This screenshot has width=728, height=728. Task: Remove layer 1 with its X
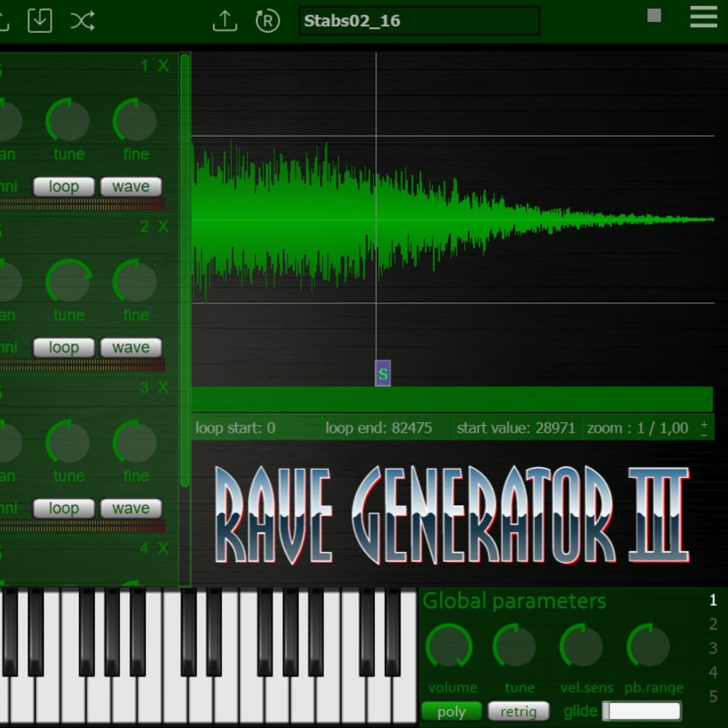pyautogui.click(x=164, y=66)
